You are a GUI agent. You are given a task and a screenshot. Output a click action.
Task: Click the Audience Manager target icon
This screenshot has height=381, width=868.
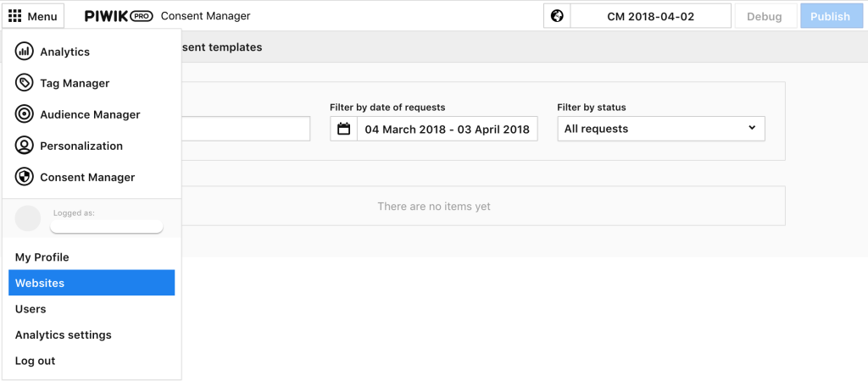(x=25, y=114)
